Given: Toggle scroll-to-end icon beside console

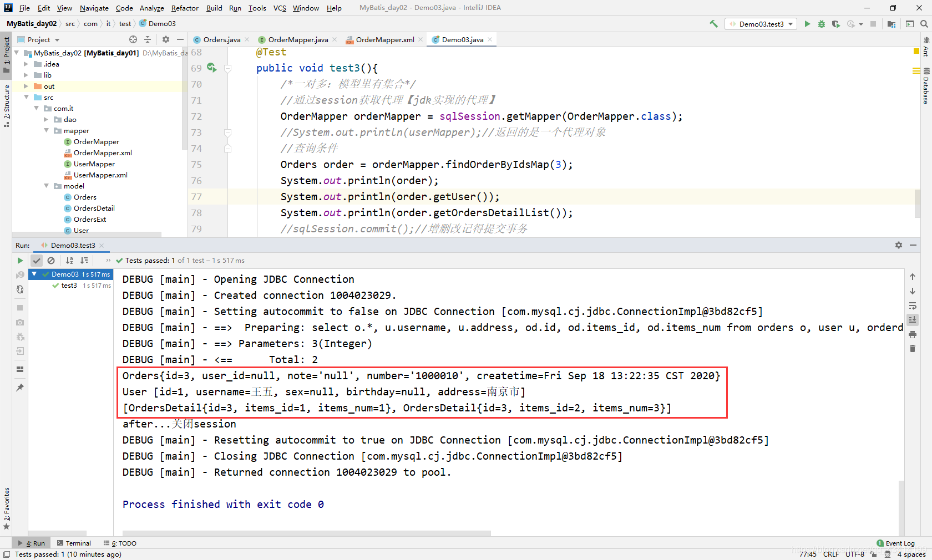Looking at the screenshot, I should (913, 320).
